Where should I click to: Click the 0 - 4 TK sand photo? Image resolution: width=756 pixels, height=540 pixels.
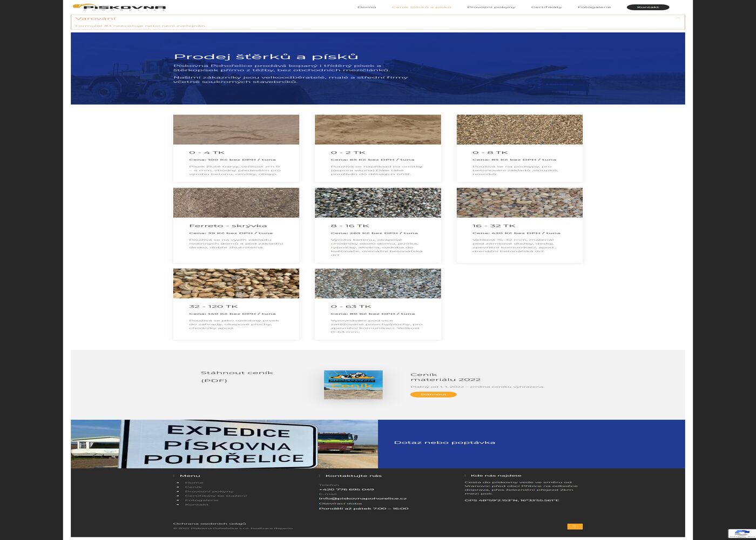[236, 130]
